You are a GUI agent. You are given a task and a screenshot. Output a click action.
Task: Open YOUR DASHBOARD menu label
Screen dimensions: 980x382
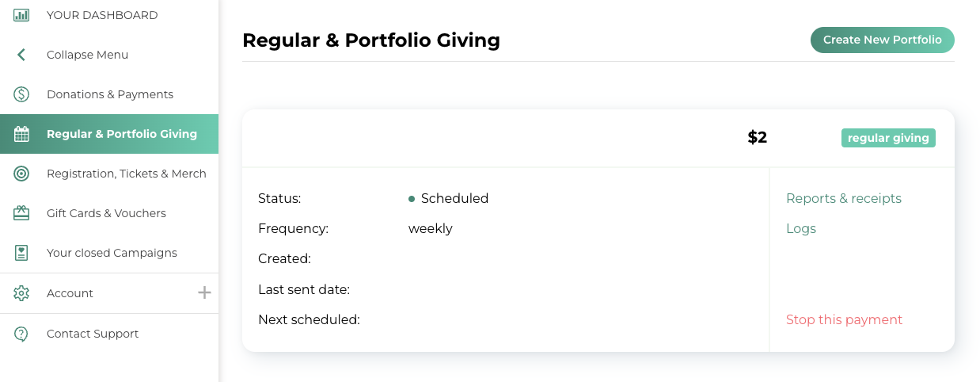point(102,15)
